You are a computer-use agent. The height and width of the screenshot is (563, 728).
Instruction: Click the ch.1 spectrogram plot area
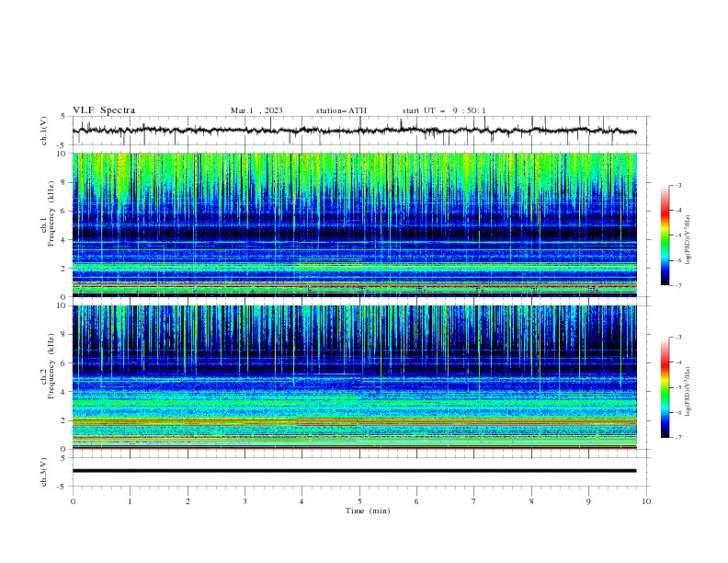pyautogui.click(x=354, y=224)
